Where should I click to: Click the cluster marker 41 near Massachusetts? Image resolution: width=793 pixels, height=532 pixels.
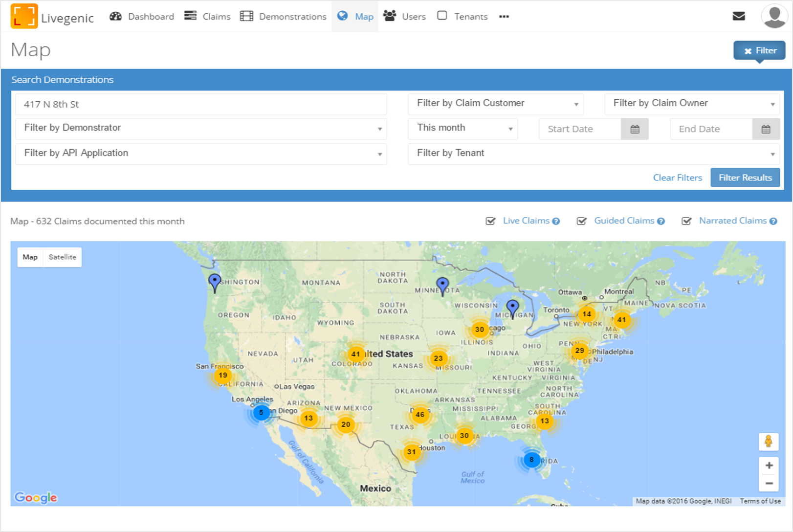621,320
